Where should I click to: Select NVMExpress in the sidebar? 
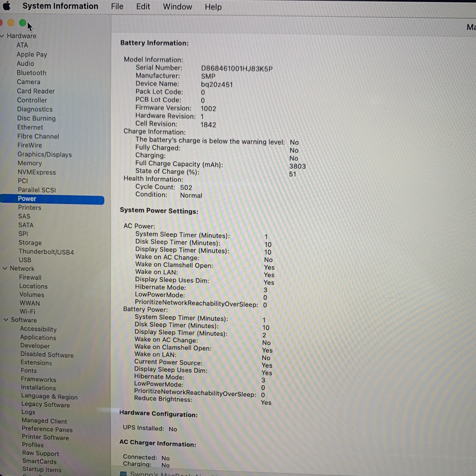point(37,172)
